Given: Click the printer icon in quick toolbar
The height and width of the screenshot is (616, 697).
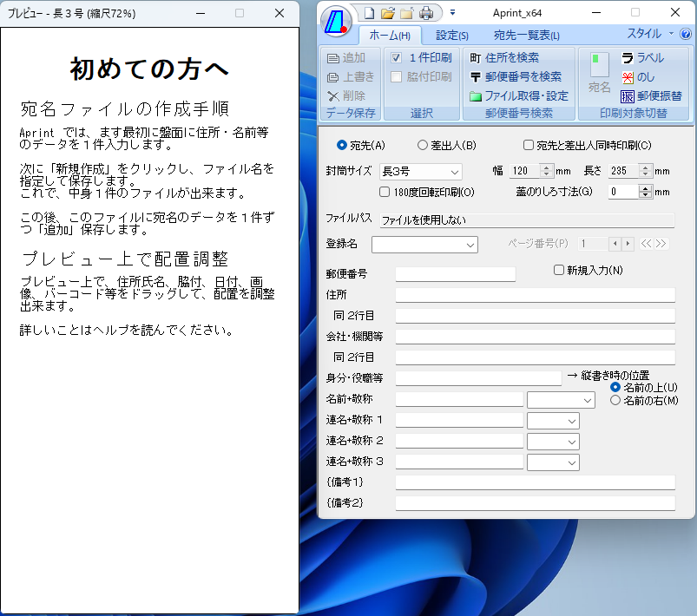Looking at the screenshot, I should click(426, 13).
